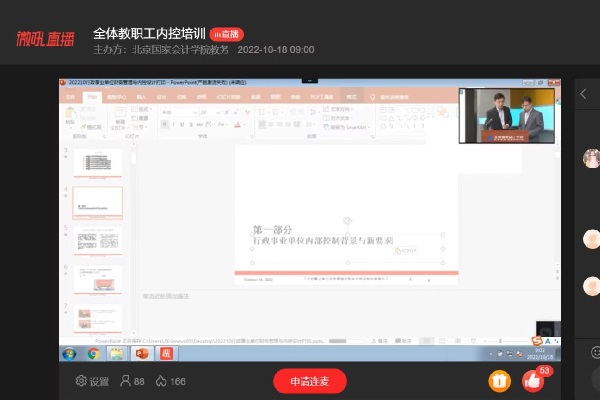The image size is (600, 400).
Task: Click the Windows Start button
Action: (69, 353)
